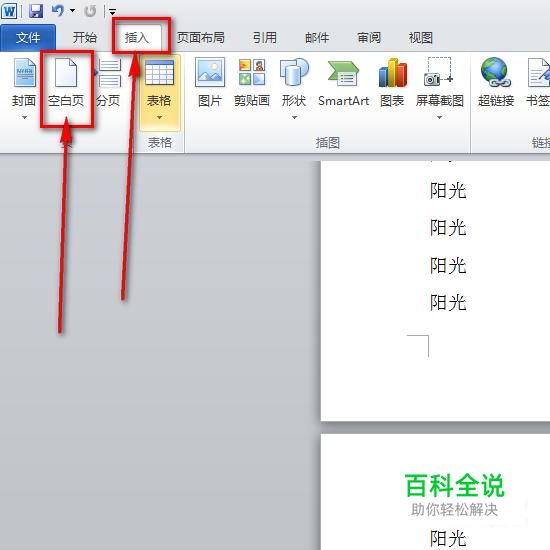Click the 形状 shapes icon
Image resolution: width=550 pixels, height=550 pixels.
(294, 72)
